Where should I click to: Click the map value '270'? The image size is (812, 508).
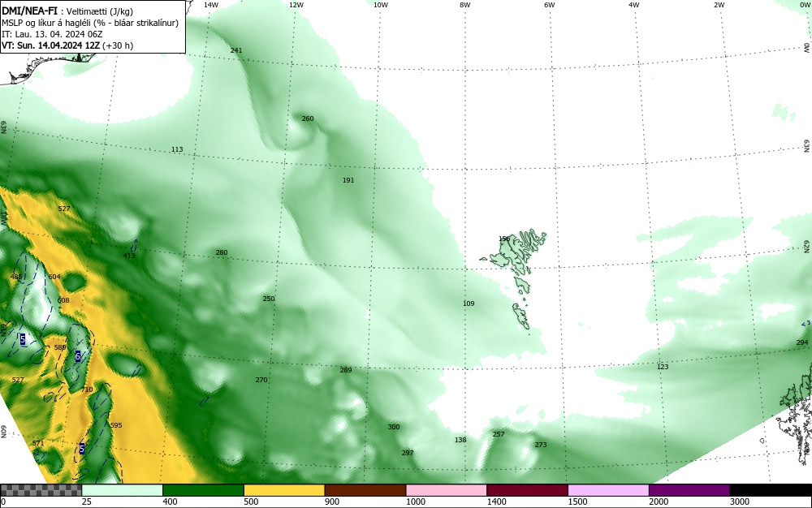point(261,380)
